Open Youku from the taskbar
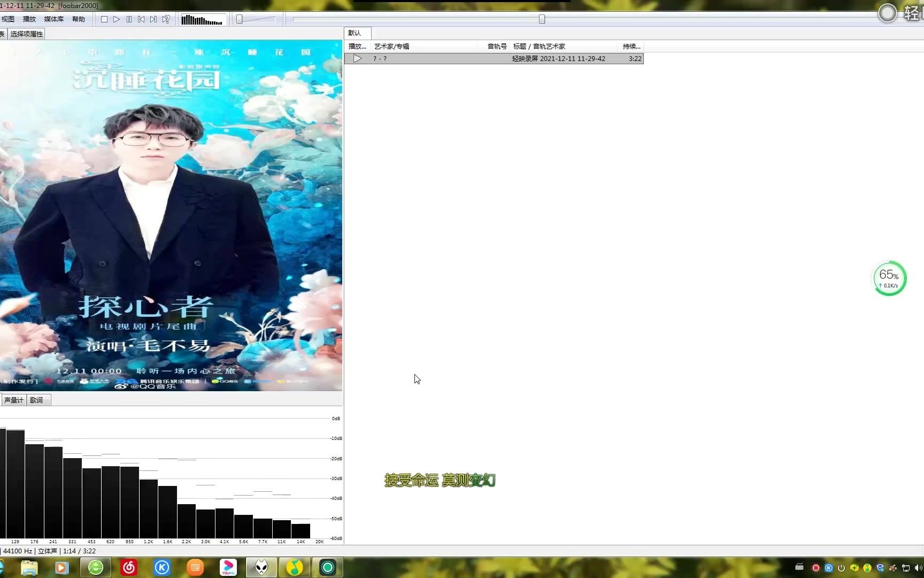This screenshot has width=924, height=578. (228, 567)
